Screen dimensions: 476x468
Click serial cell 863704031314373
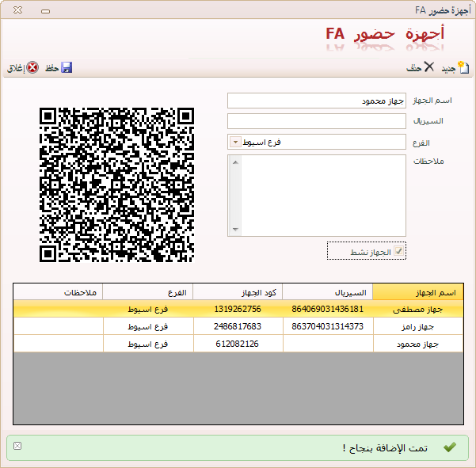(x=328, y=326)
